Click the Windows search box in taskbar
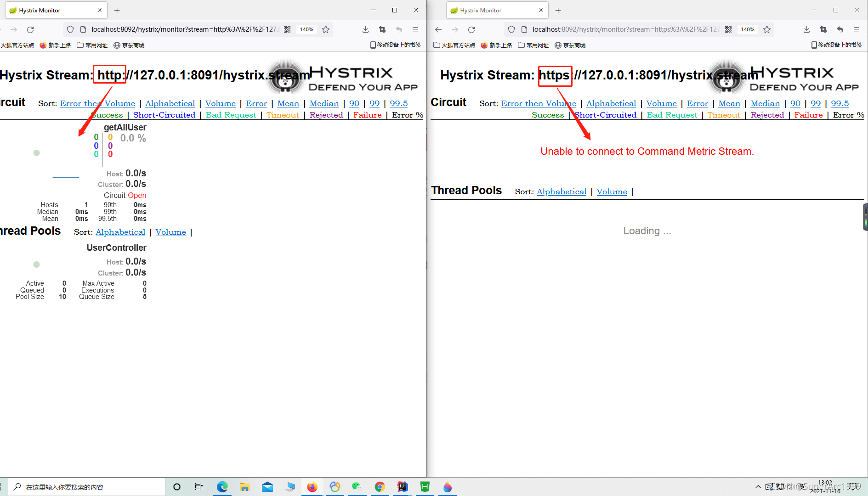This screenshot has width=868, height=496. click(x=87, y=487)
